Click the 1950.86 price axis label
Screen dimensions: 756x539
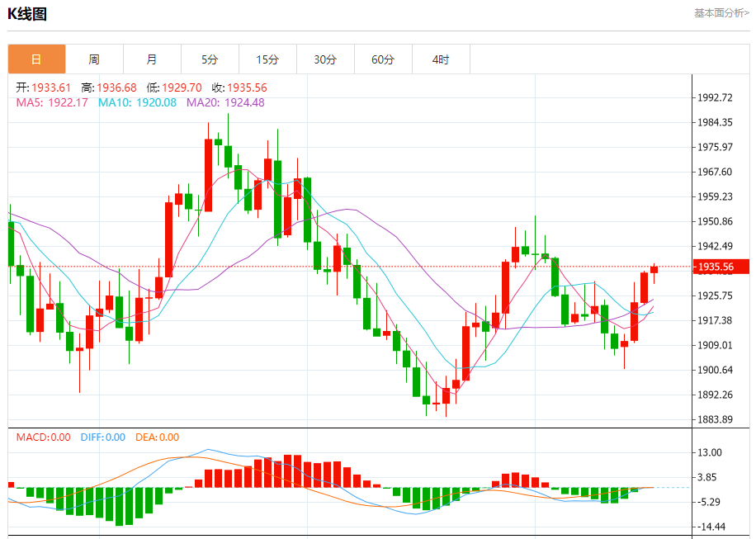[715, 222]
